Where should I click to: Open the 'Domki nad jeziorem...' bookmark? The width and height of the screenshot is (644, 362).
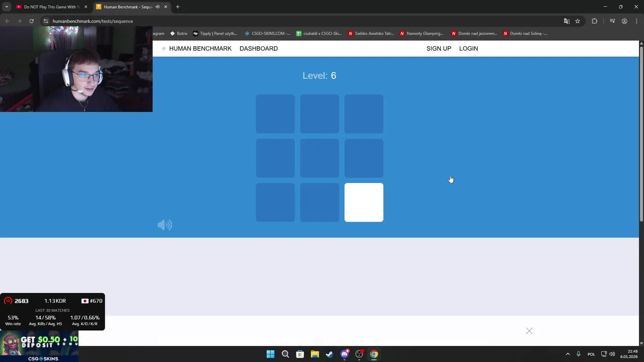(x=474, y=34)
